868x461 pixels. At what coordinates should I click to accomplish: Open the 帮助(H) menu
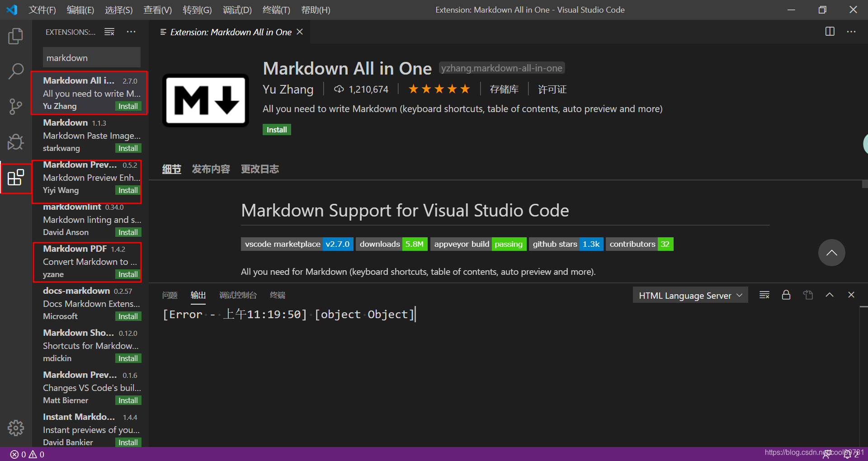(316, 10)
